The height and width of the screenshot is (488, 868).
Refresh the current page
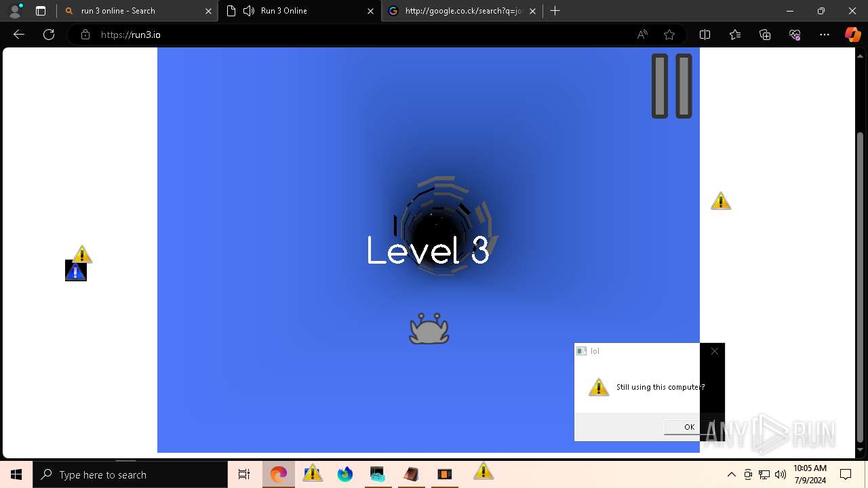coord(49,35)
